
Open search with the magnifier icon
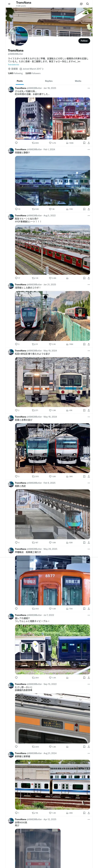tap(88, 4)
